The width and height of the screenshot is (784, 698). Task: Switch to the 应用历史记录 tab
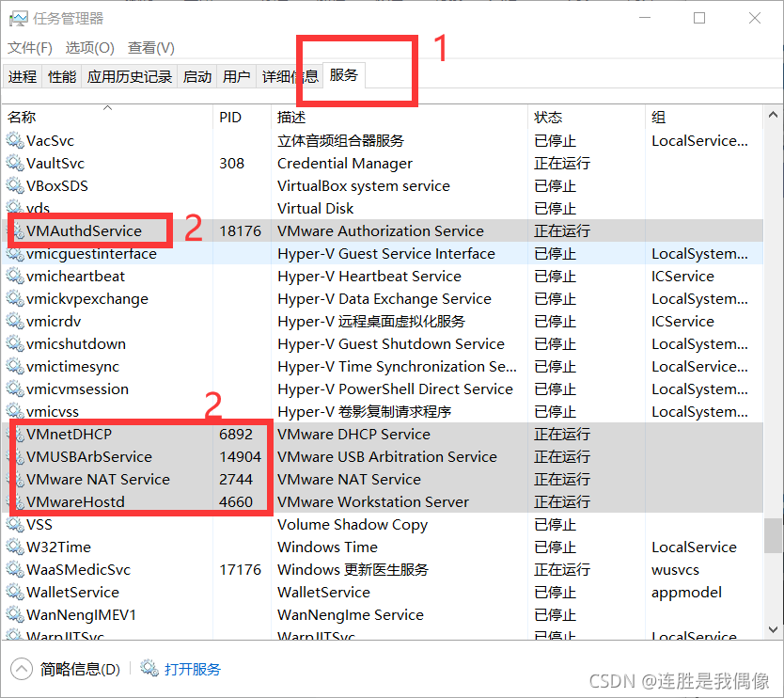(x=130, y=76)
